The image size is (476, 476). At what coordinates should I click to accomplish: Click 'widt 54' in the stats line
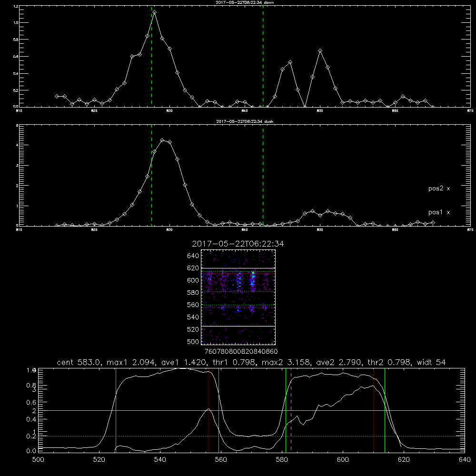[431, 362]
